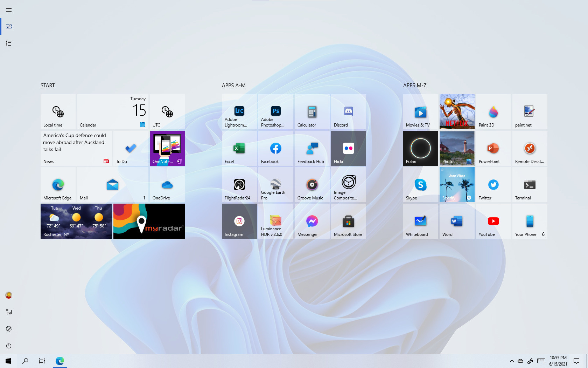Open the OneDrive tile
Viewport: 588px width, 368px height.
(x=167, y=185)
